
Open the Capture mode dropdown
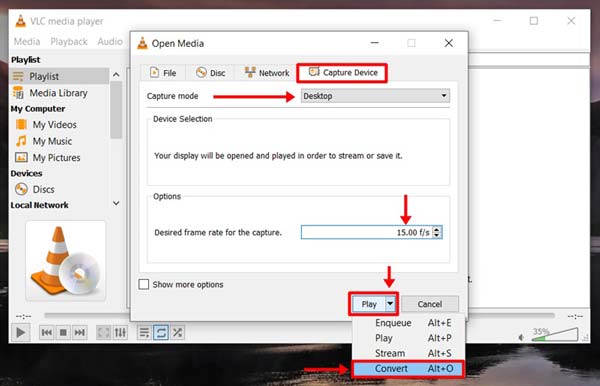tap(375, 96)
